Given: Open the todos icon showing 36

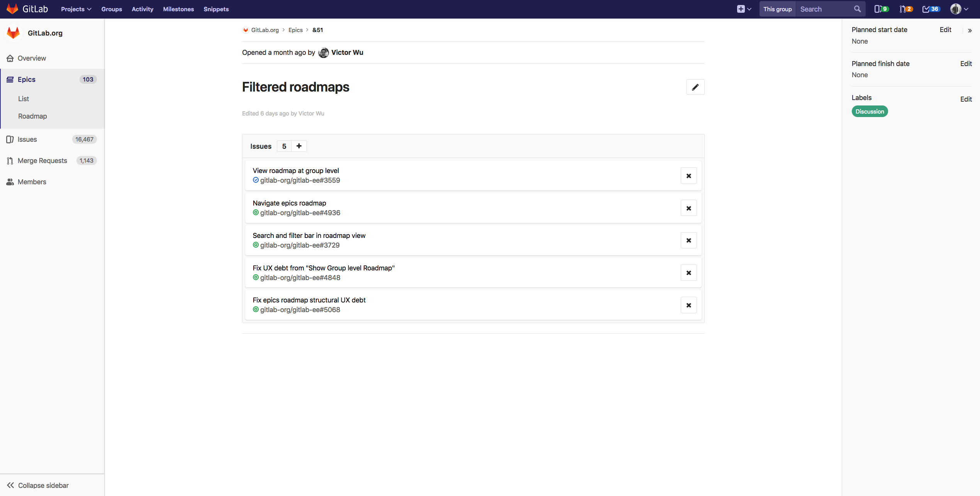Looking at the screenshot, I should pyautogui.click(x=931, y=9).
